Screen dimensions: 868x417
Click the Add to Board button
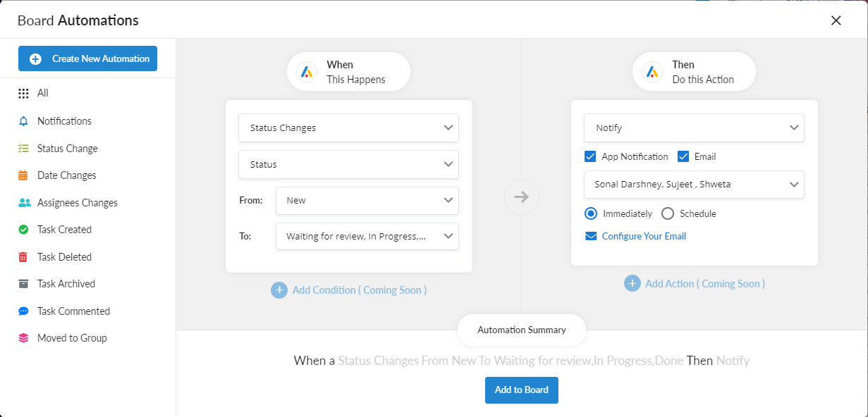pos(521,390)
